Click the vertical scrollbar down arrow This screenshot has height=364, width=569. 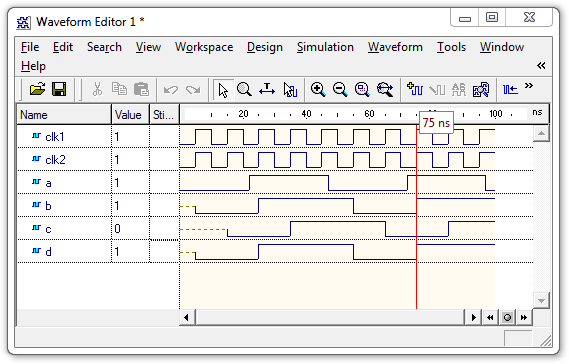541,300
